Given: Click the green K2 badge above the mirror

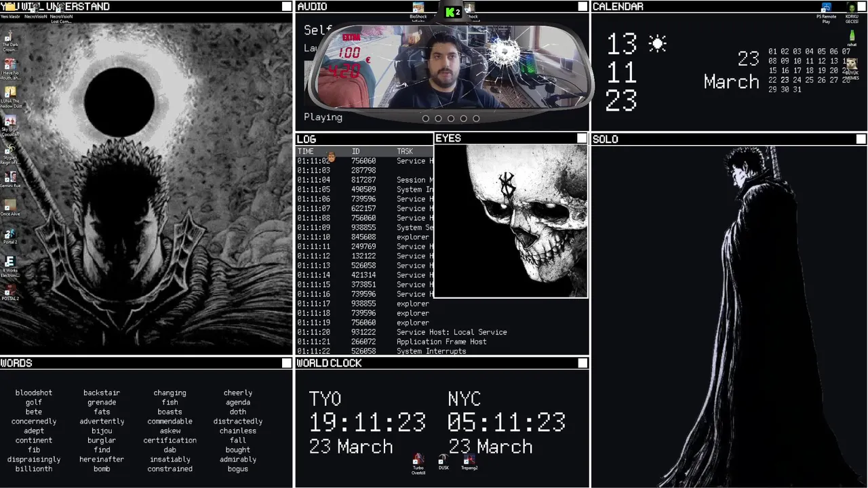Looking at the screenshot, I should point(452,12).
